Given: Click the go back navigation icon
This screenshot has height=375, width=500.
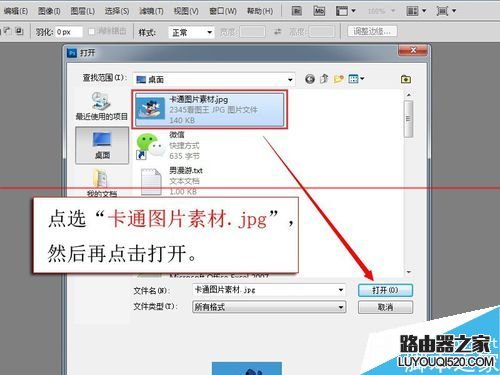Looking at the screenshot, I should coord(310,79).
